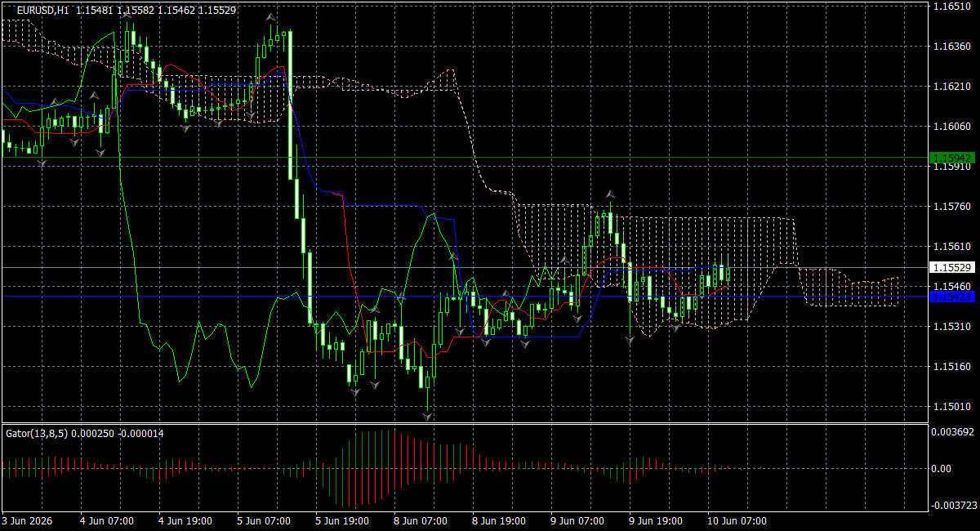Click the 5 Jun 07:00 time label
Screen dimensions: 980x531
[264, 520]
